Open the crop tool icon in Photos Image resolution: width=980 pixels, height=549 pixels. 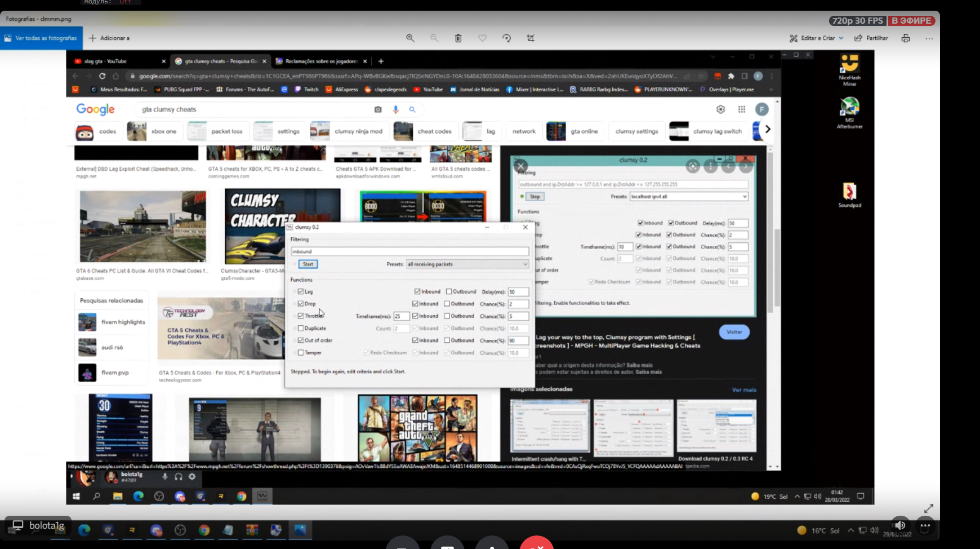531,38
